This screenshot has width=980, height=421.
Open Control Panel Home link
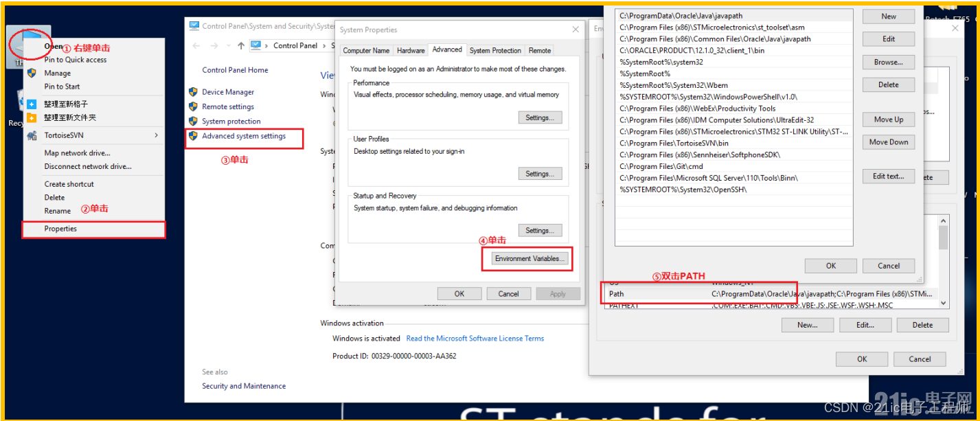pyautogui.click(x=235, y=70)
